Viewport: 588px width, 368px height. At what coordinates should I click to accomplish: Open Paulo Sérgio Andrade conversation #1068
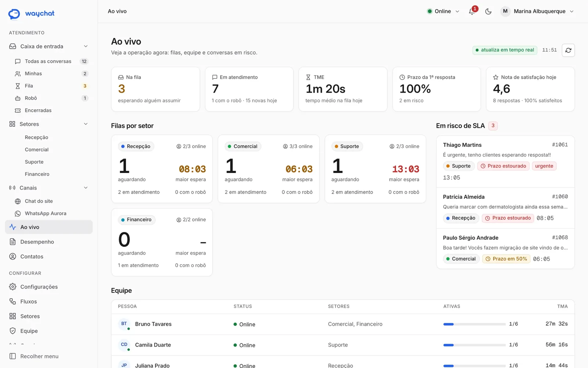coord(505,248)
